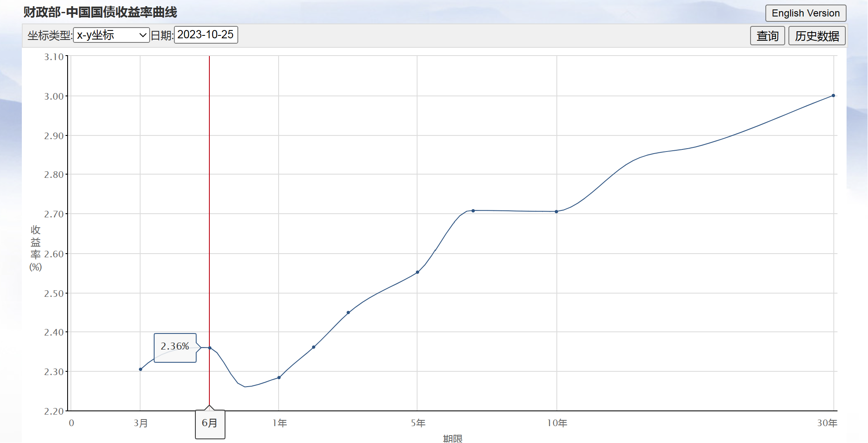Screen dimensions: 868x443
Task: Click the date field showing 2023-10-25
Action: pos(206,35)
